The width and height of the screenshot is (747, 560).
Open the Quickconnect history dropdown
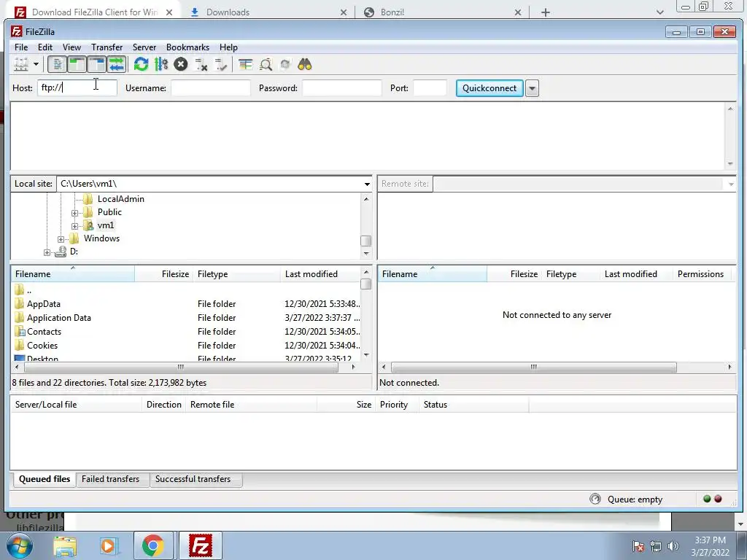pyautogui.click(x=532, y=88)
